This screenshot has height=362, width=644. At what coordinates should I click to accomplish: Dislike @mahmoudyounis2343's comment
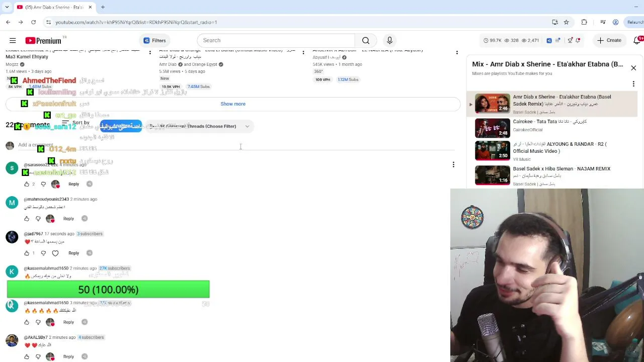coord(38,219)
